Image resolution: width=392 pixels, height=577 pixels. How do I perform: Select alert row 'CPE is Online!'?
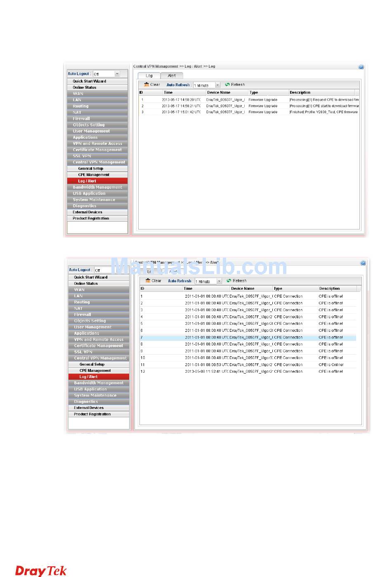coord(248,365)
